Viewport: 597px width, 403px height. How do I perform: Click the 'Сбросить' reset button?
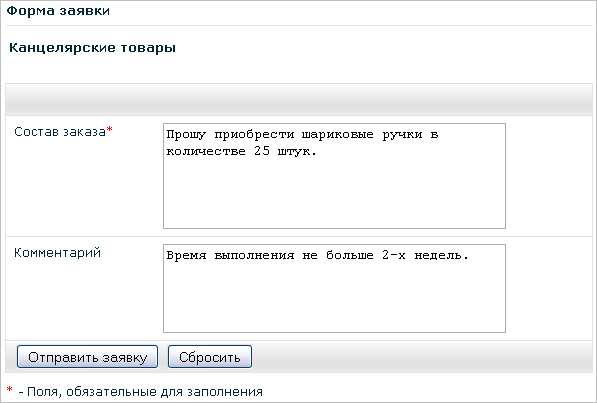[210, 357]
